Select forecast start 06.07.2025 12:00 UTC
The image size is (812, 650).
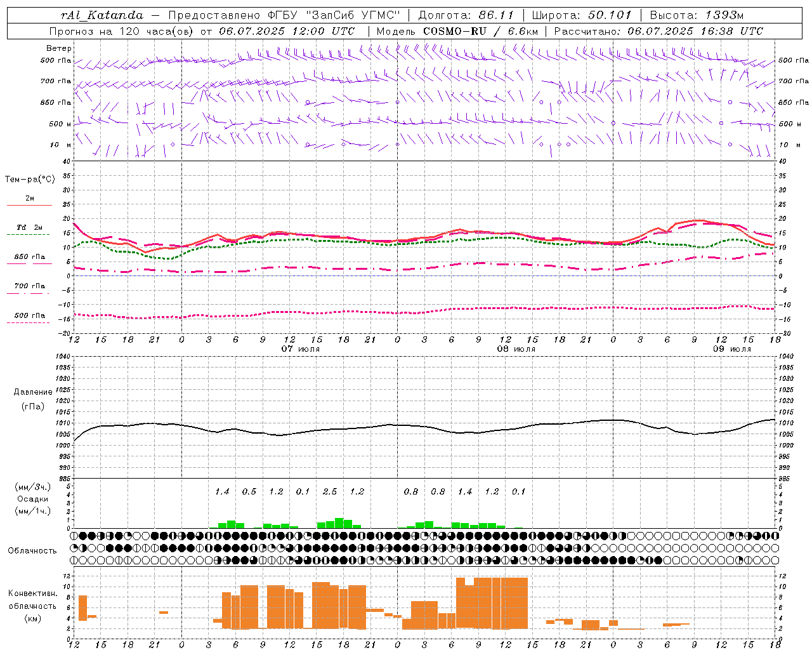[287, 31]
